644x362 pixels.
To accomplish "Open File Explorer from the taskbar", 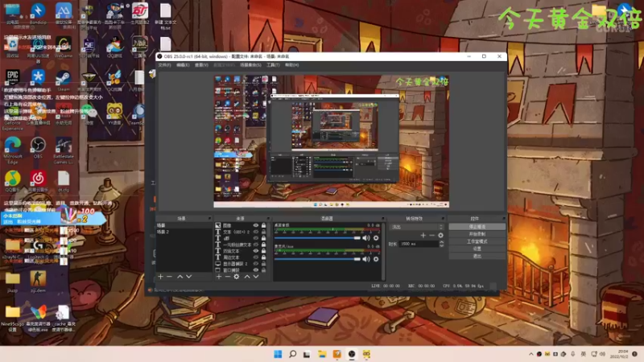I will 322,354.
